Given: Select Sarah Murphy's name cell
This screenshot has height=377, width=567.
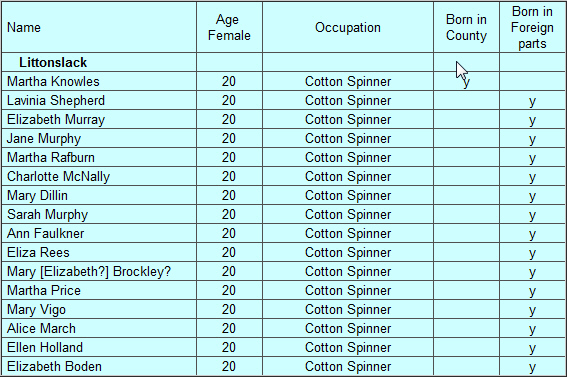Looking at the screenshot, I should tap(99, 214).
